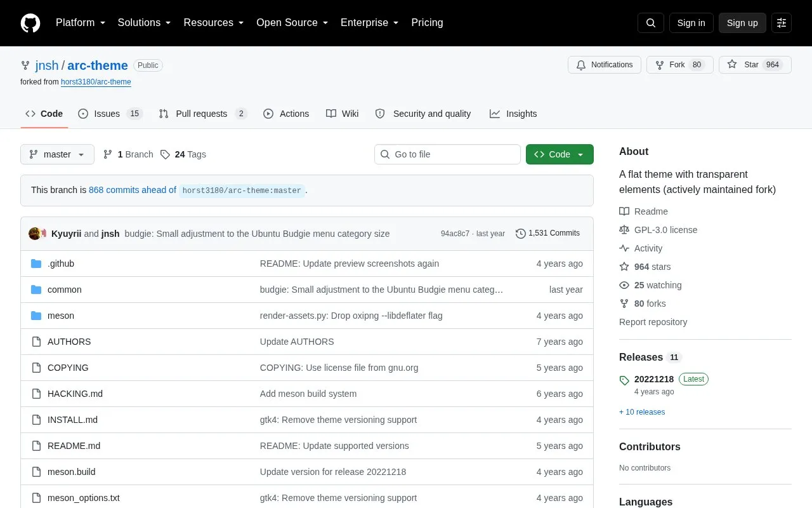The width and height of the screenshot is (812, 508).
Task: Click the Notifications bell button
Action: click(x=605, y=65)
